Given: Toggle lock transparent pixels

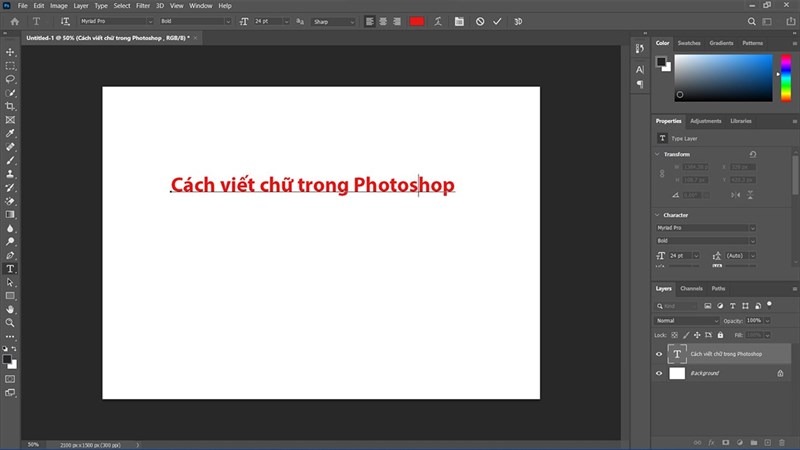Looking at the screenshot, I should coord(674,335).
